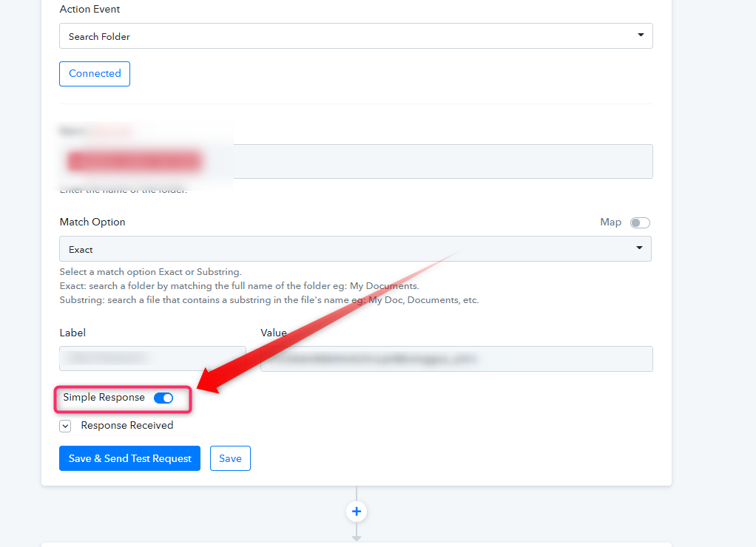The image size is (756, 547).
Task: Click the Match Option heading label
Action: coord(92,222)
